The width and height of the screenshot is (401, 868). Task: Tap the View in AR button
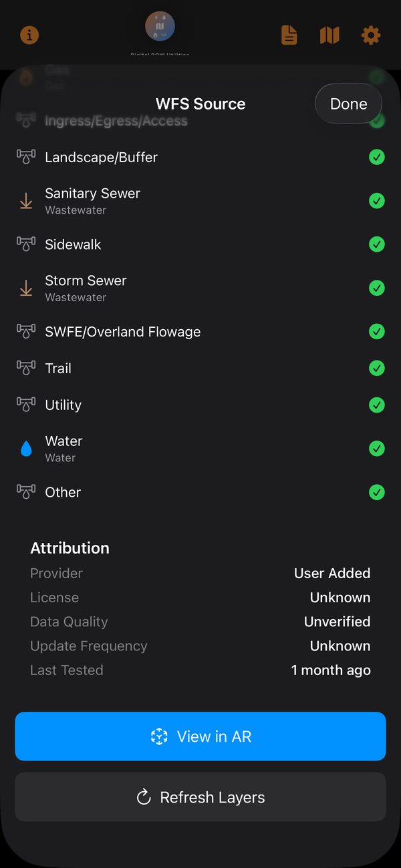[x=200, y=736]
